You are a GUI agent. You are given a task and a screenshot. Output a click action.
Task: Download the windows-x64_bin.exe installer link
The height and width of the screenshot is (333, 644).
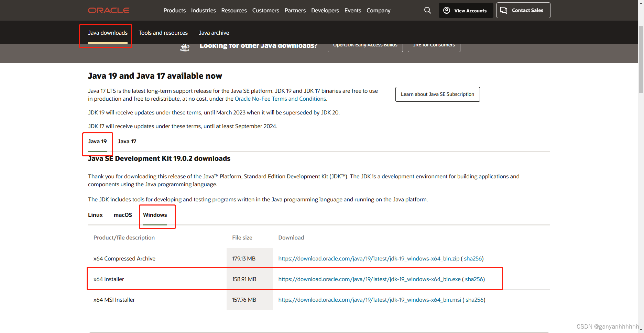click(370, 279)
